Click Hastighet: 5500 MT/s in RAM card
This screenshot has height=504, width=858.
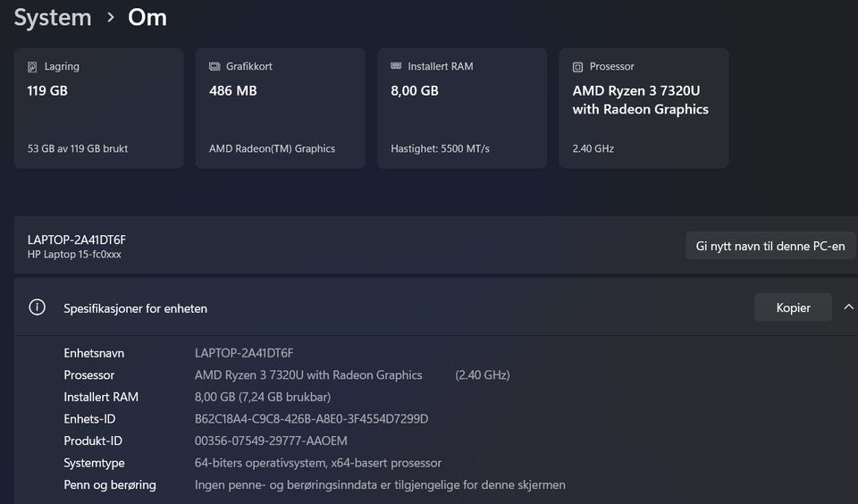pyautogui.click(x=440, y=149)
